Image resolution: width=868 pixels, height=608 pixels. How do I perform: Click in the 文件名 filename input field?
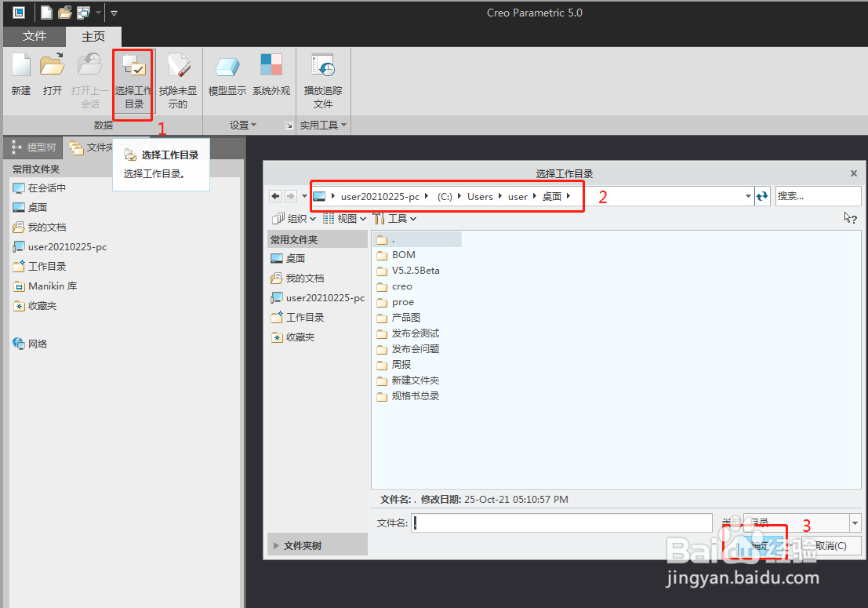(562, 522)
